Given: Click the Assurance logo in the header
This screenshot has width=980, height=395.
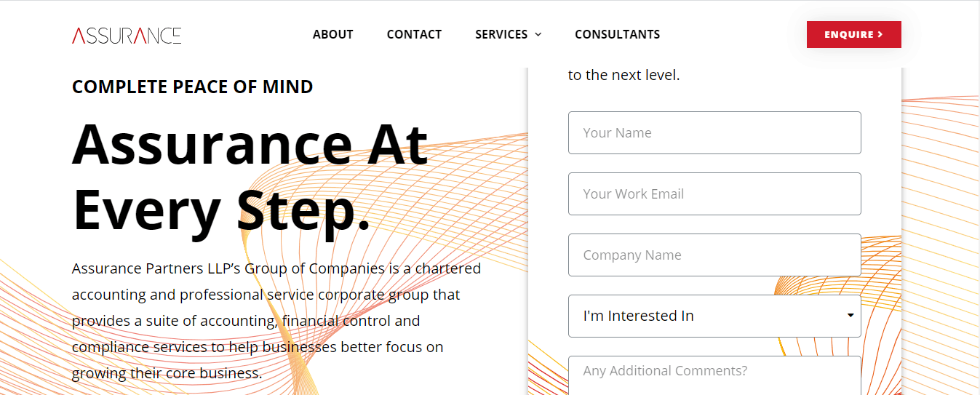Looking at the screenshot, I should tap(127, 35).
